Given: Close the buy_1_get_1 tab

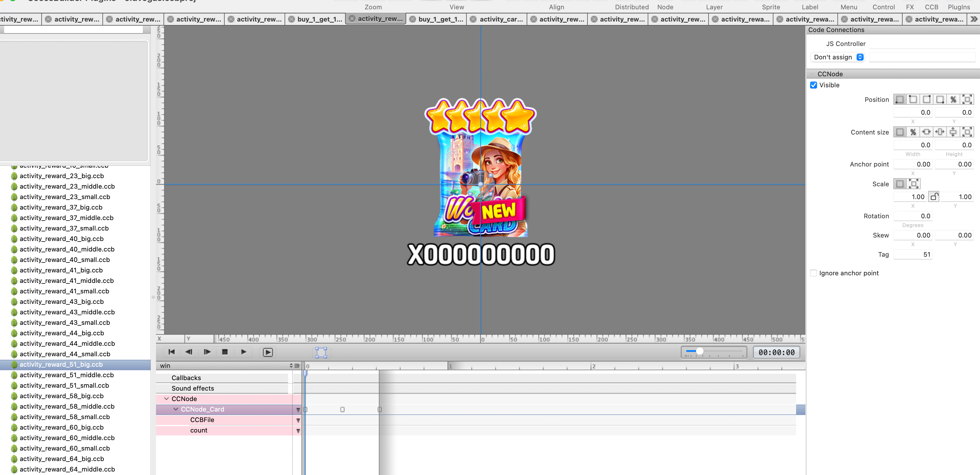Looking at the screenshot, I should tap(292, 20).
